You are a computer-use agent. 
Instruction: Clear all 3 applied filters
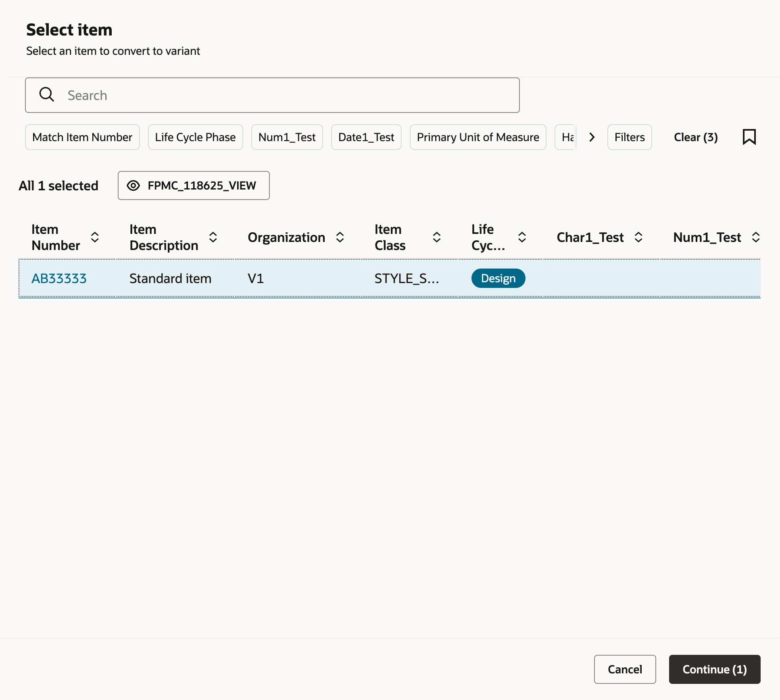[x=695, y=137]
